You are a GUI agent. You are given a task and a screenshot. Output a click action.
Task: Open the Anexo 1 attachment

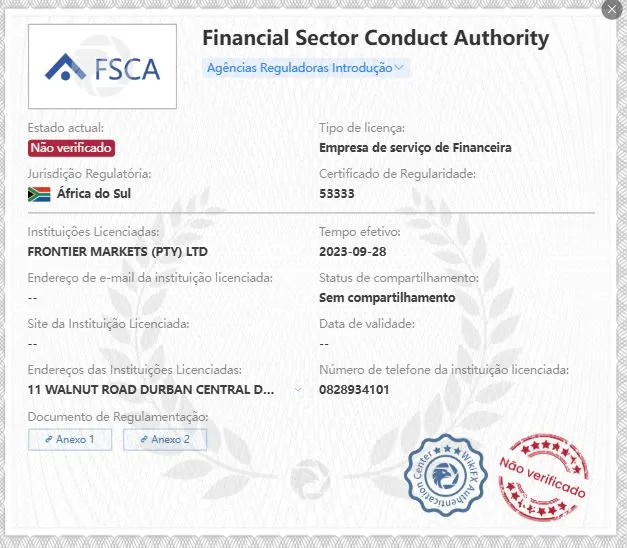(70, 440)
